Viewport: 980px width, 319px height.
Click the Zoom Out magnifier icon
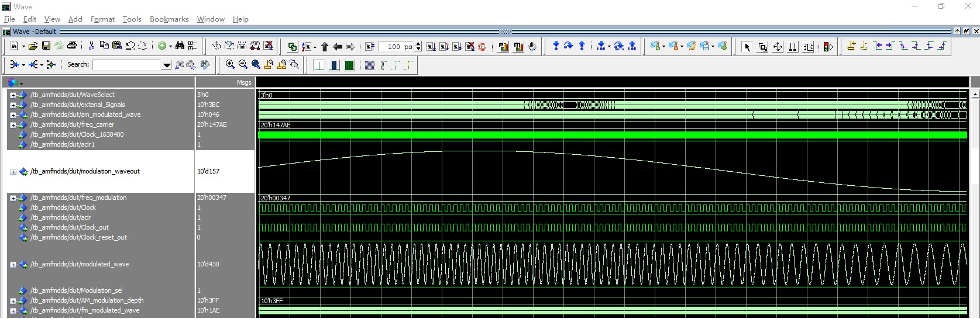243,65
